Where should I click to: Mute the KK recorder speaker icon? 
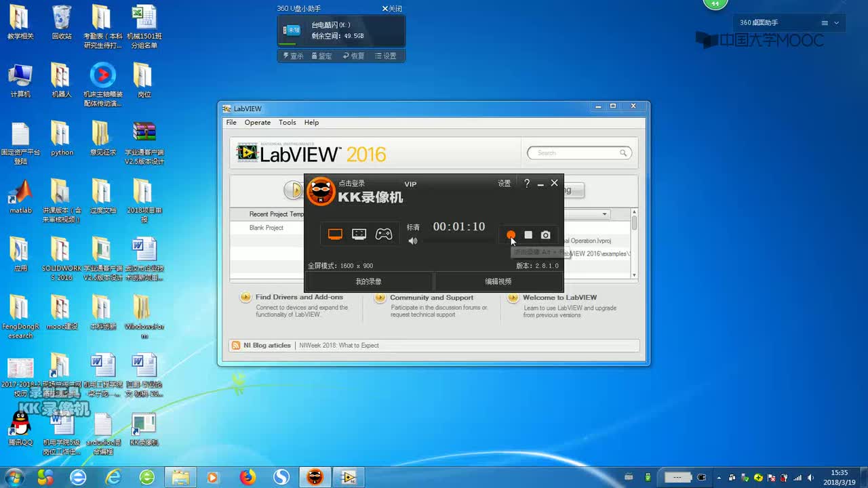tap(412, 241)
